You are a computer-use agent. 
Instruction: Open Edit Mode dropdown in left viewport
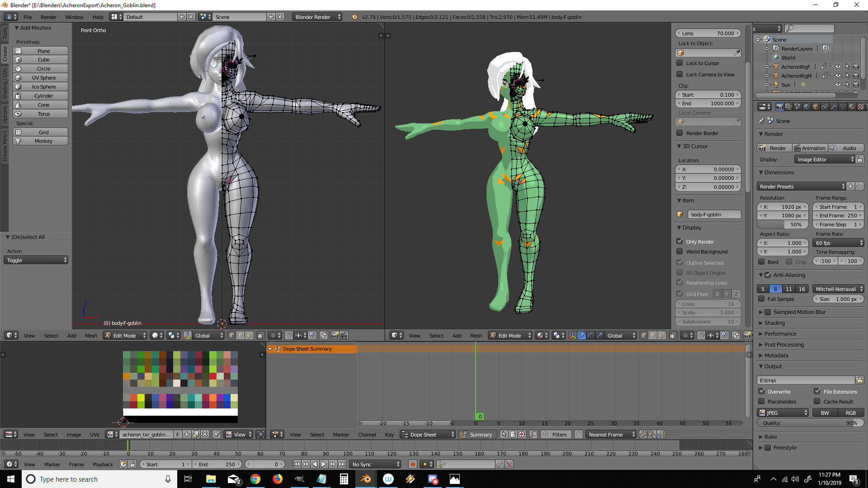[125, 335]
